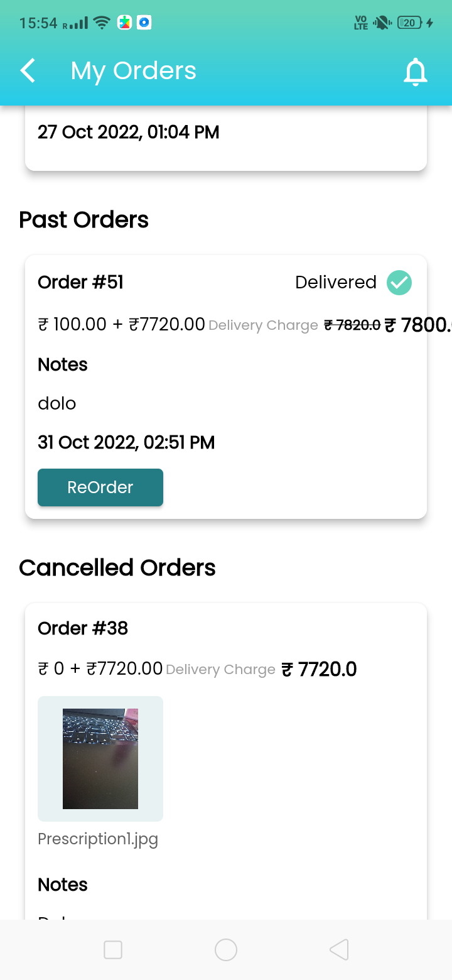Image resolution: width=452 pixels, height=980 pixels.
Task: Open Order #51 card title
Action: (80, 283)
